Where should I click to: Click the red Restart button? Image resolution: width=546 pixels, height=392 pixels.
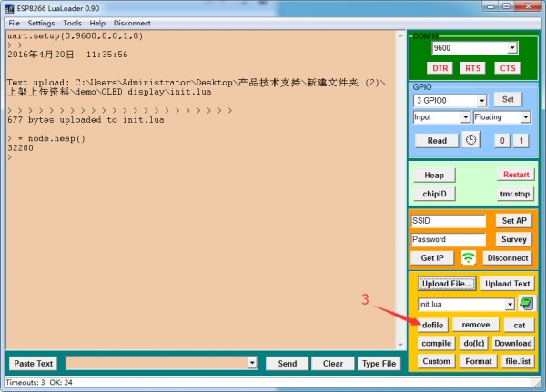click(x=516, y=175)
